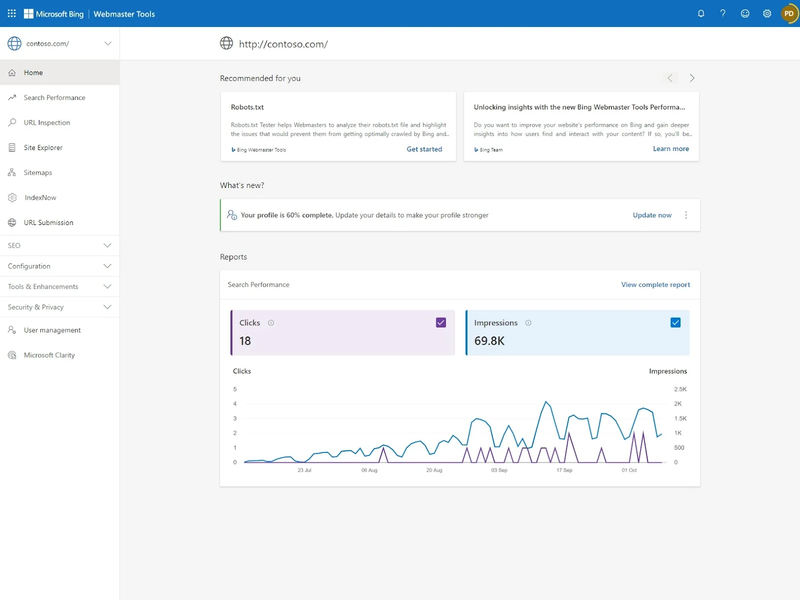The width and height of the screenshot is (800, 600).
Task: Open the feedback smiley icon
Action: coord(745,14)
